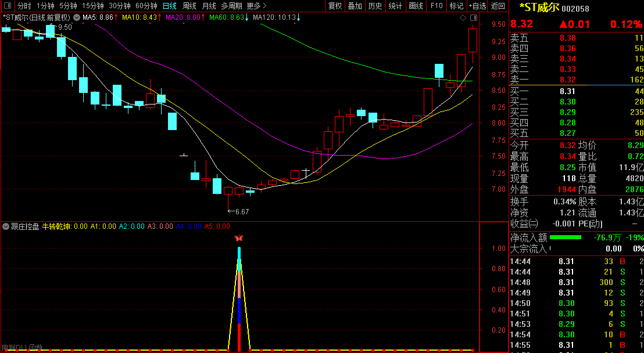Click the 返回 back button
This screenshot has width=644, height=353.
coord(498,6)
